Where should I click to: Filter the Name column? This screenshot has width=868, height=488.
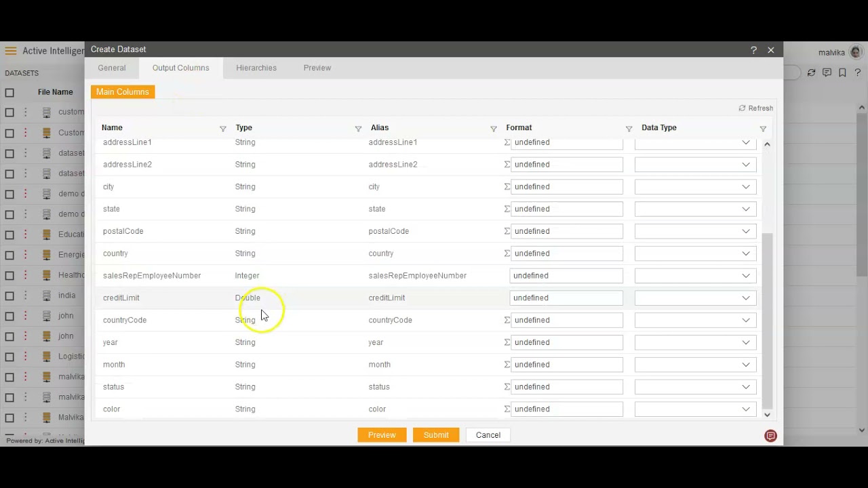tap(222, 128)
